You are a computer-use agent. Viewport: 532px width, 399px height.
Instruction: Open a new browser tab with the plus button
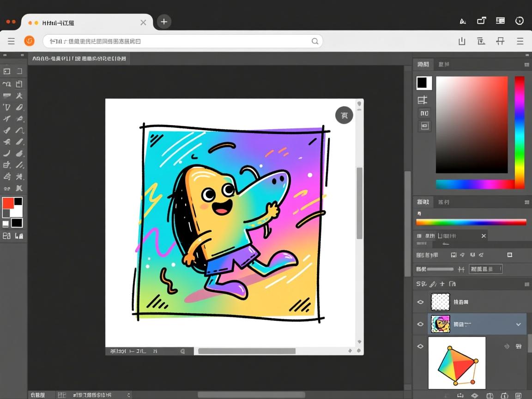(164, 22)
